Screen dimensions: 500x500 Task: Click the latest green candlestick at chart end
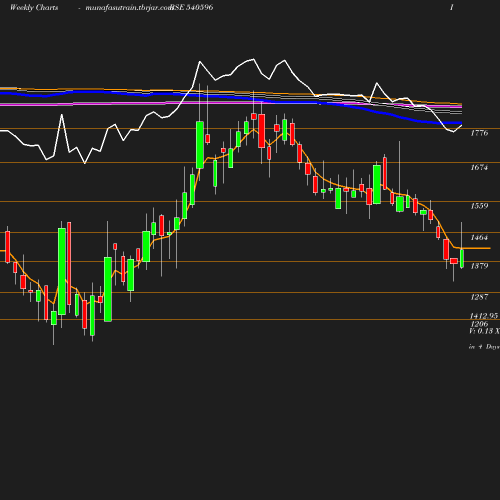462,258
